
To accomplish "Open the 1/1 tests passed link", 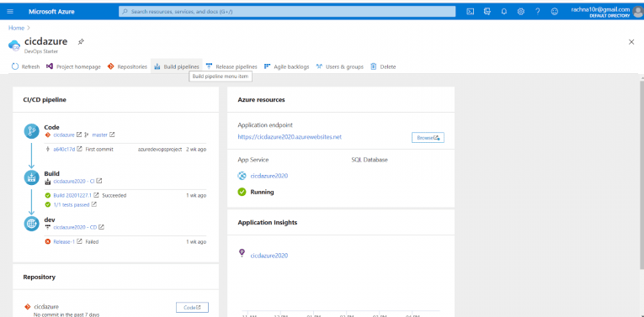I will [72, 204].
